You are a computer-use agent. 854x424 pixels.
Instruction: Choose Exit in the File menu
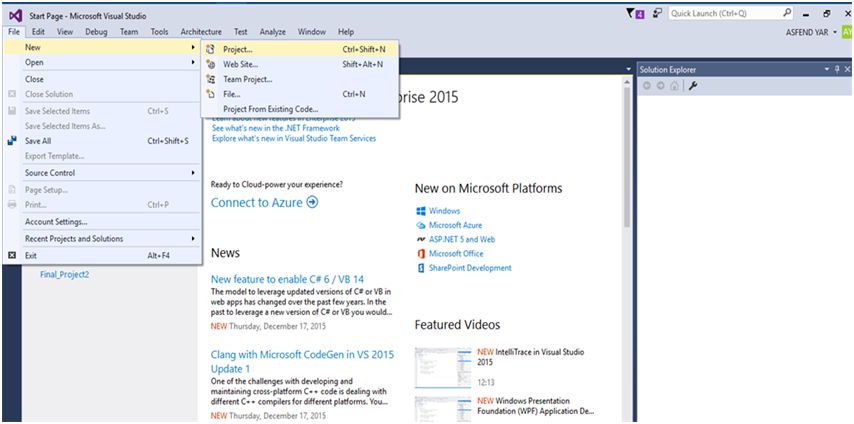click(102, 255)
